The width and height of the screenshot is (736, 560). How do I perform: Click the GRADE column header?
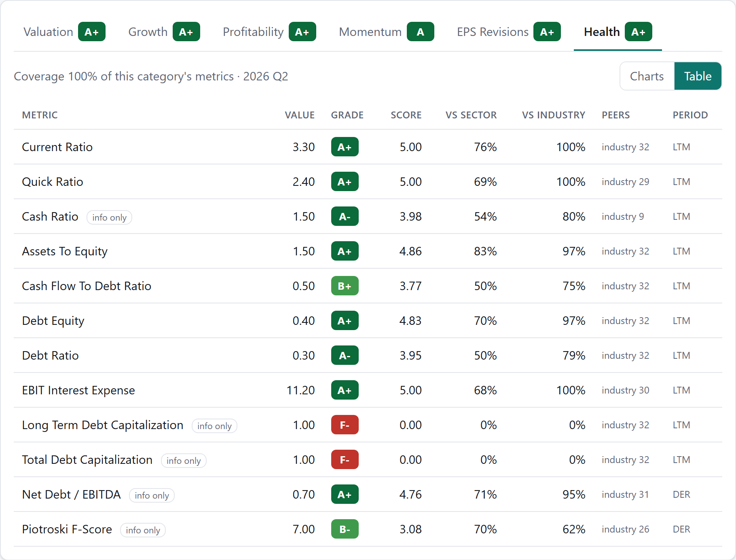point(347,115)
